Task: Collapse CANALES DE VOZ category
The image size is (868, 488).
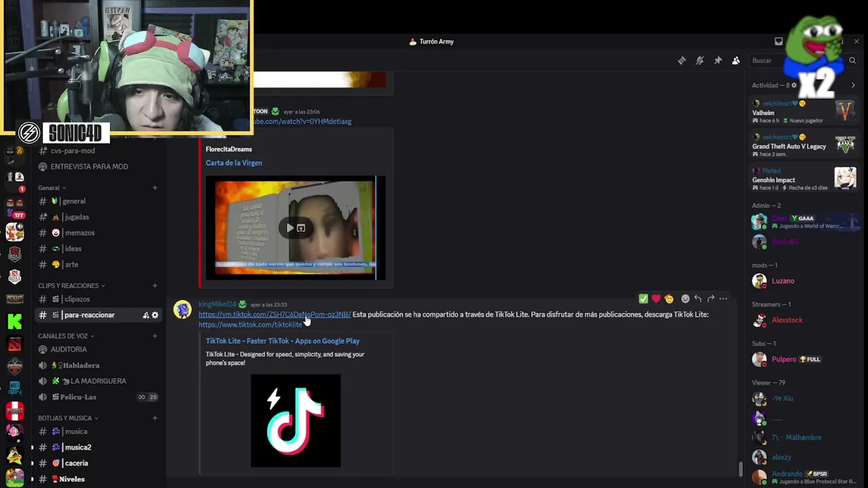Action: coord(66,336)
